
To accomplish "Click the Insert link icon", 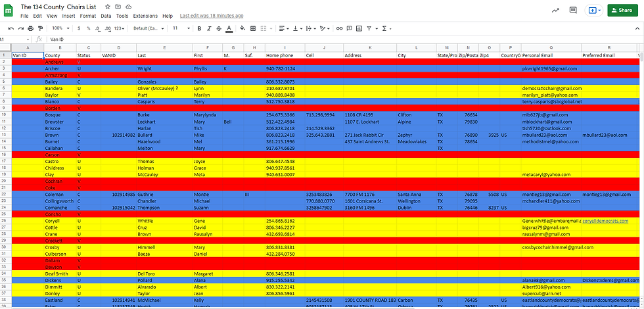I will pyautogui.click(x=339, y=28).
